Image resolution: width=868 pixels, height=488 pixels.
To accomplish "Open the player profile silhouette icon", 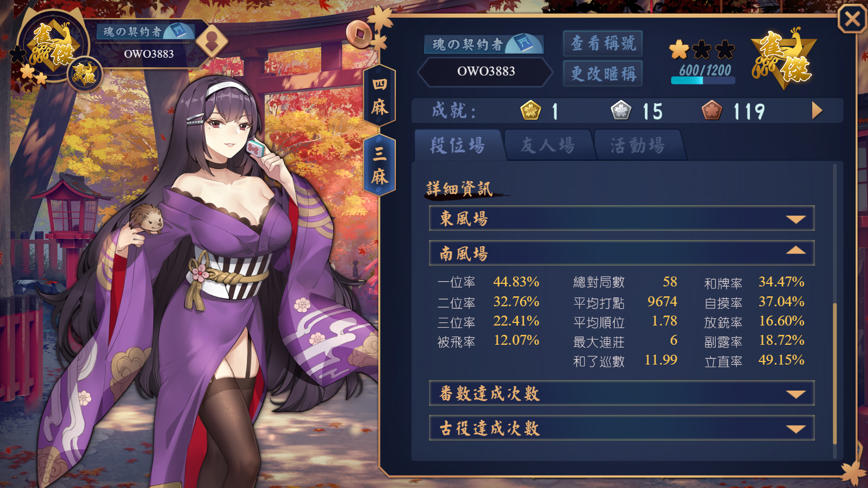I will click(212, 41).
